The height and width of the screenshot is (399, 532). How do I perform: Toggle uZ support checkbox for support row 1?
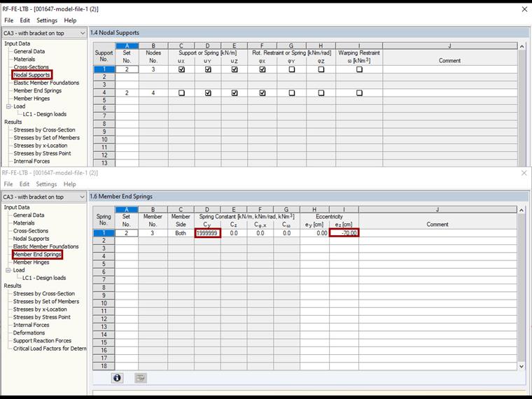(234, 69)
